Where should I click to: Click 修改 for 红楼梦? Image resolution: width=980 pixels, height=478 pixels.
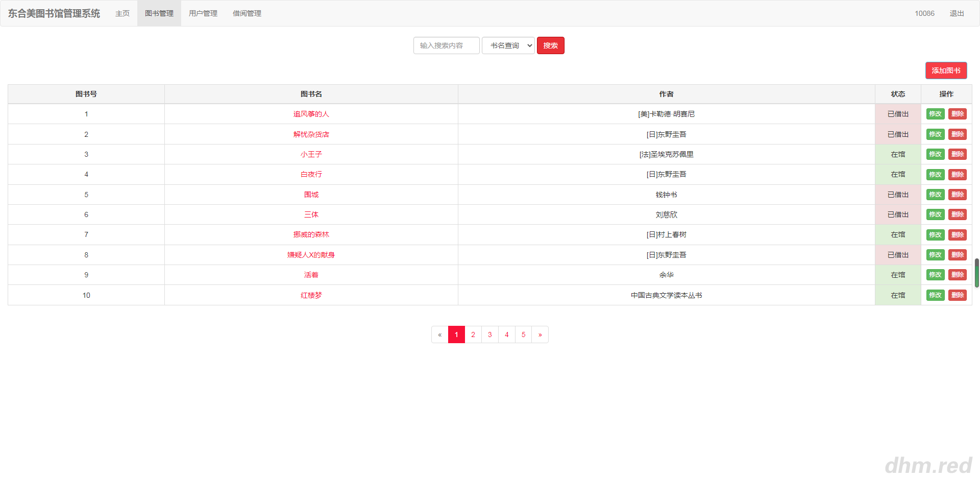936,295
